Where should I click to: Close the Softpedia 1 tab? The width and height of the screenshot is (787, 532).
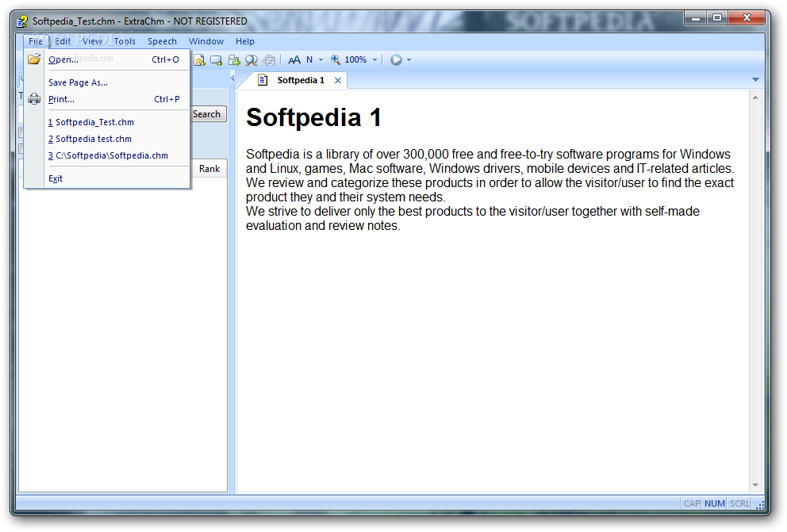pyautogui.click(x=338, y=80)
